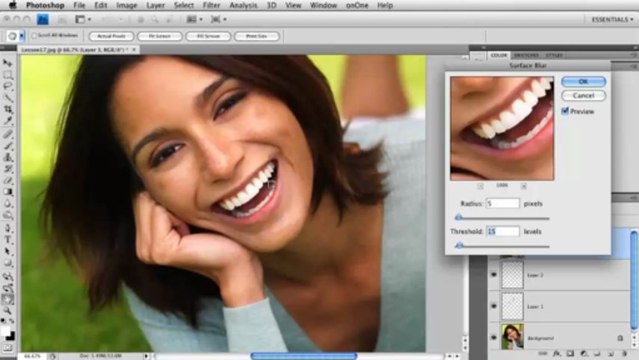Open the Apple menu

pyautogui.click(x=13, y=5)
